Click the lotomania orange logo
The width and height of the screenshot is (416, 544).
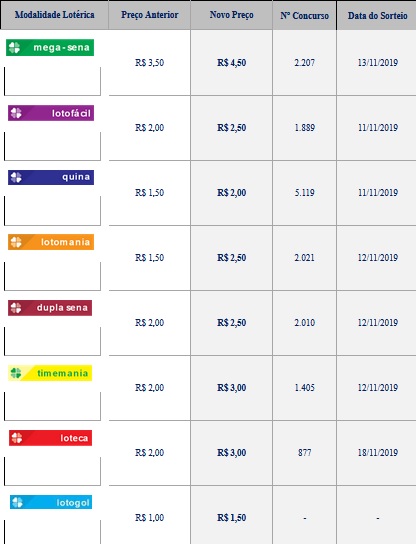tap(51, 242)
